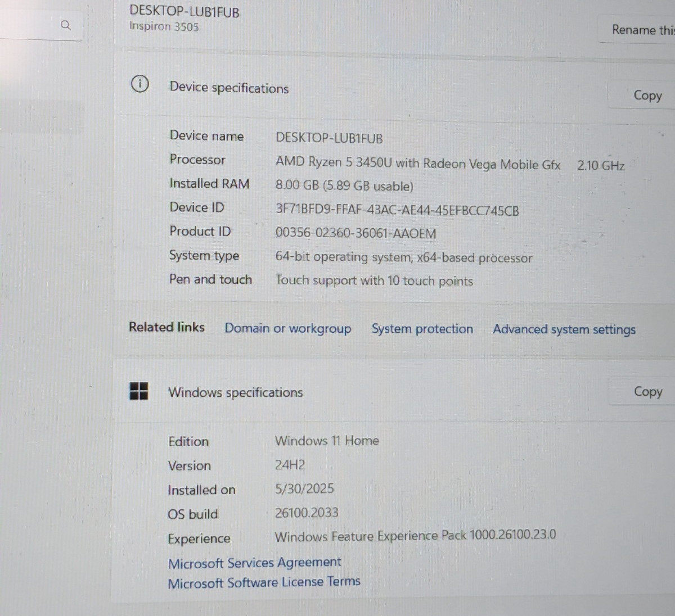Open Domain or workgroup link
This screenshot has width=675, height=616.
(288, 328)
